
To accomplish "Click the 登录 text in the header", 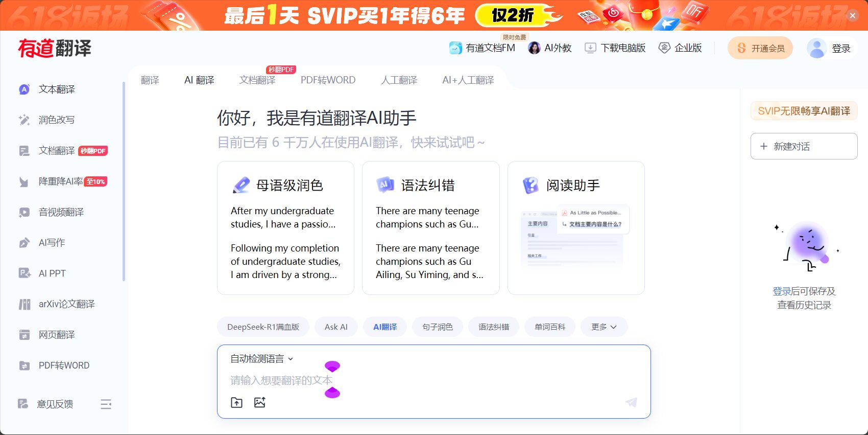I will 841,49.
